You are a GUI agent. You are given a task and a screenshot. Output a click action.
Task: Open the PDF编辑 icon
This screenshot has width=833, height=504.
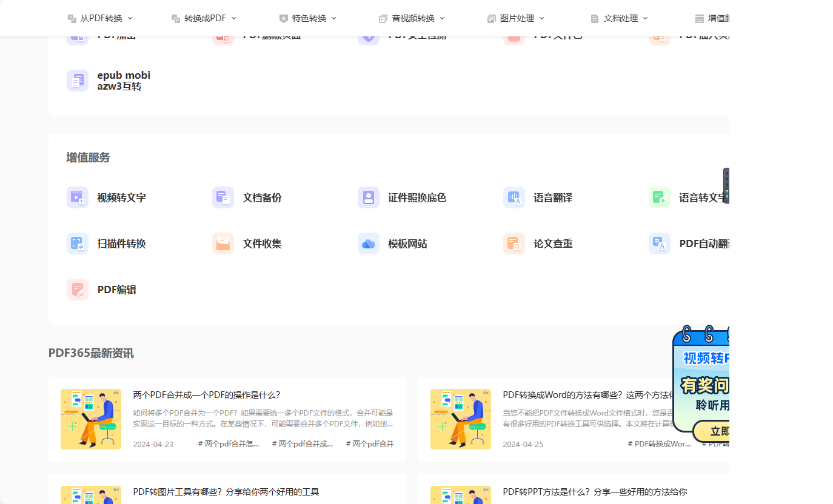(x=78, y=290)
